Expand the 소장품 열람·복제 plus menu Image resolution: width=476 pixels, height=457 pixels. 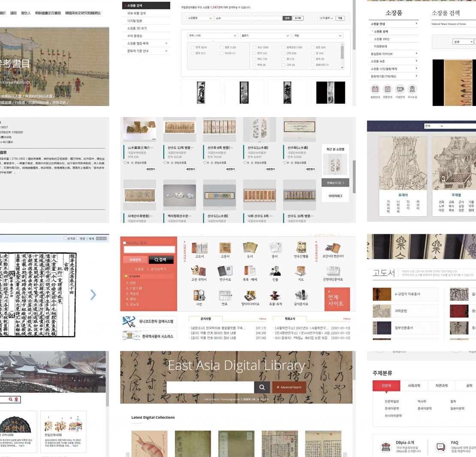point(166,43)
